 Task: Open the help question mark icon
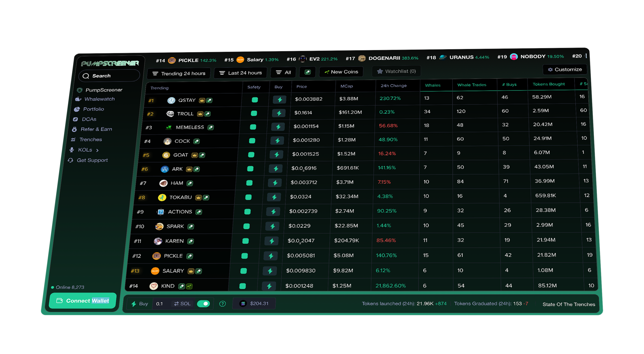[222, 304]
